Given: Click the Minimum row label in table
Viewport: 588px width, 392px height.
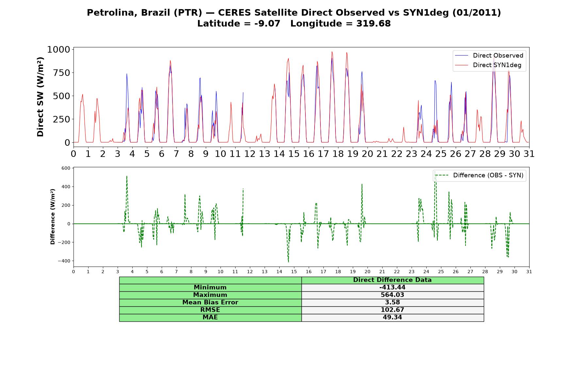Looking at the screenshot, I should click(x=210, y=287).
